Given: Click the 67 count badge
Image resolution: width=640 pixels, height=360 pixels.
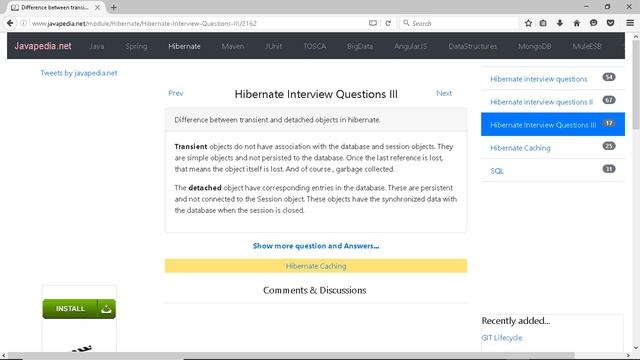Looking at the screenshot, I should (609, 100).
